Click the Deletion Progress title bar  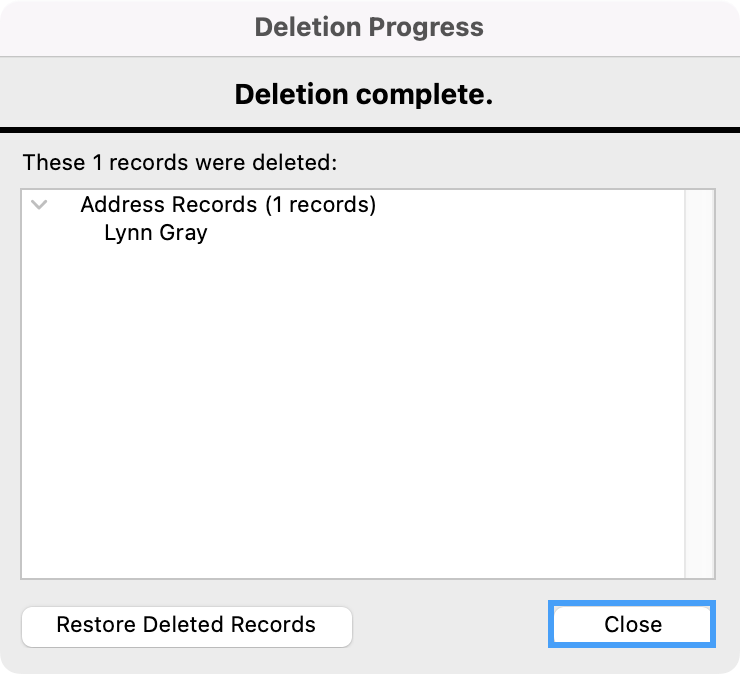369,27
